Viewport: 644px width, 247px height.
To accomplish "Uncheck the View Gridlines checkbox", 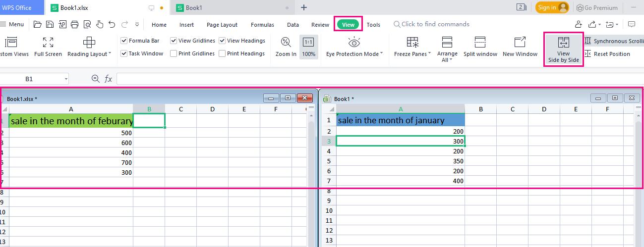I will 174,41.
